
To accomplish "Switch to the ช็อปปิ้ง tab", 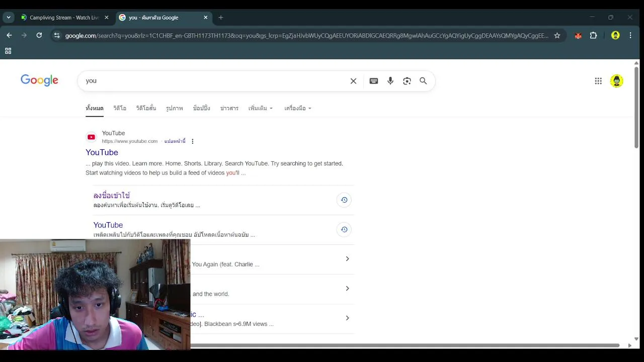I will [x=202, y=108].
